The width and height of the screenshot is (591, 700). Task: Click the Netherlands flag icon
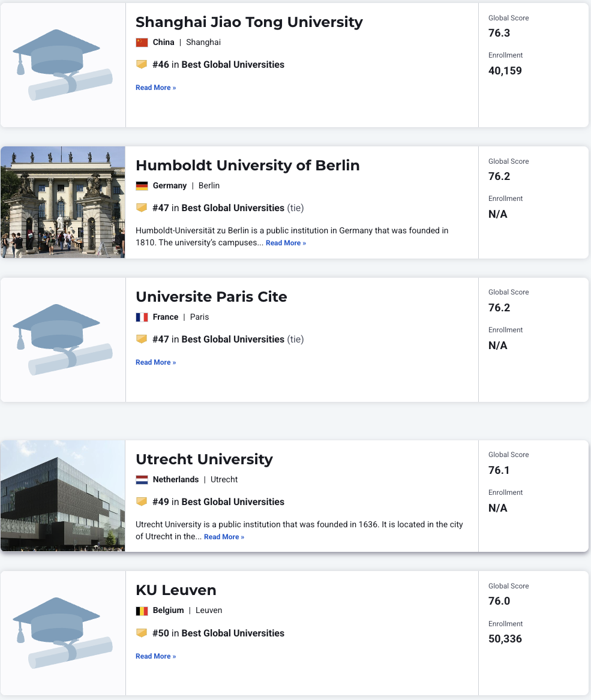coord(142,480)
